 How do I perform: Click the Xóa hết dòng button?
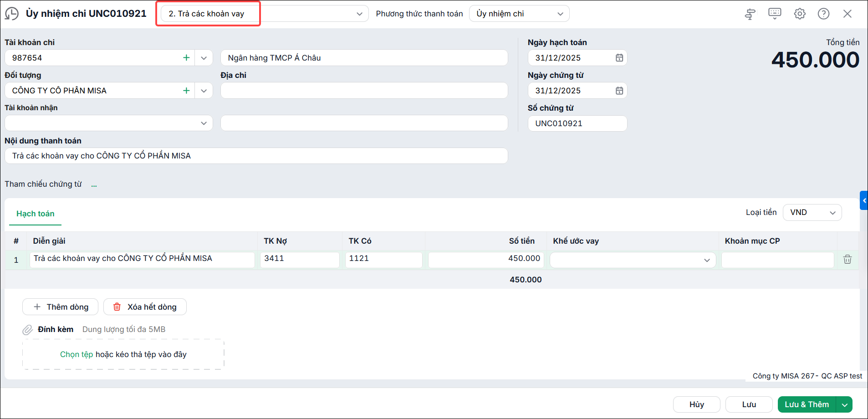tap(145, 307)
